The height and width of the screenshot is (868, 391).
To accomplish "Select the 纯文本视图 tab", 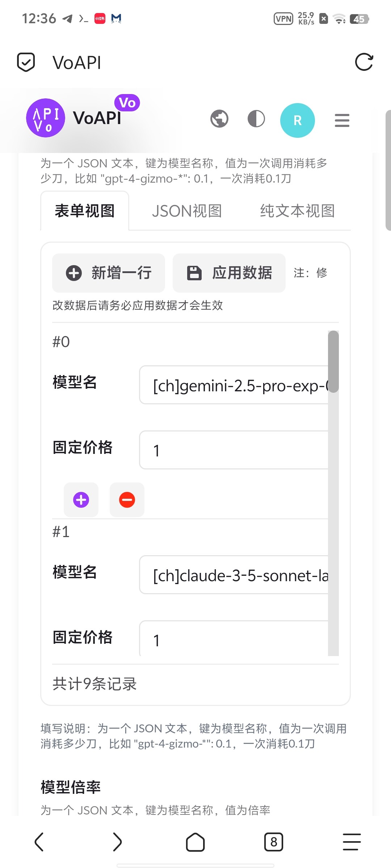I will 298,211.
